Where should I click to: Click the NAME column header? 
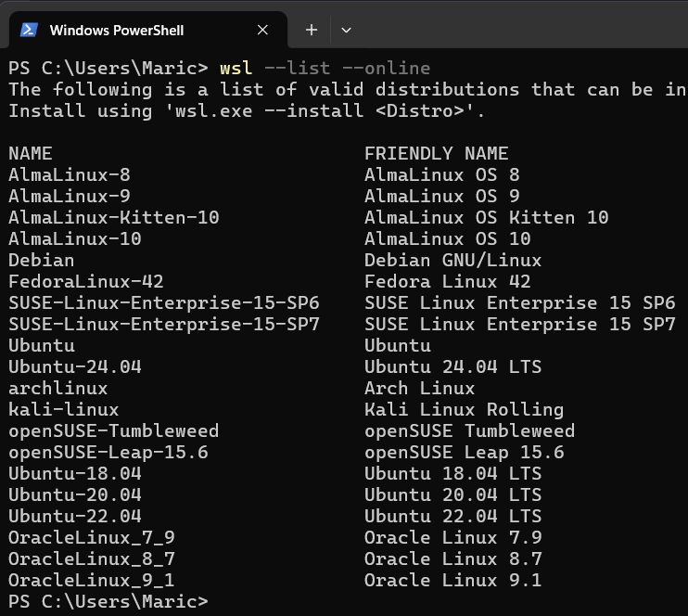click(x=31, y=153)
